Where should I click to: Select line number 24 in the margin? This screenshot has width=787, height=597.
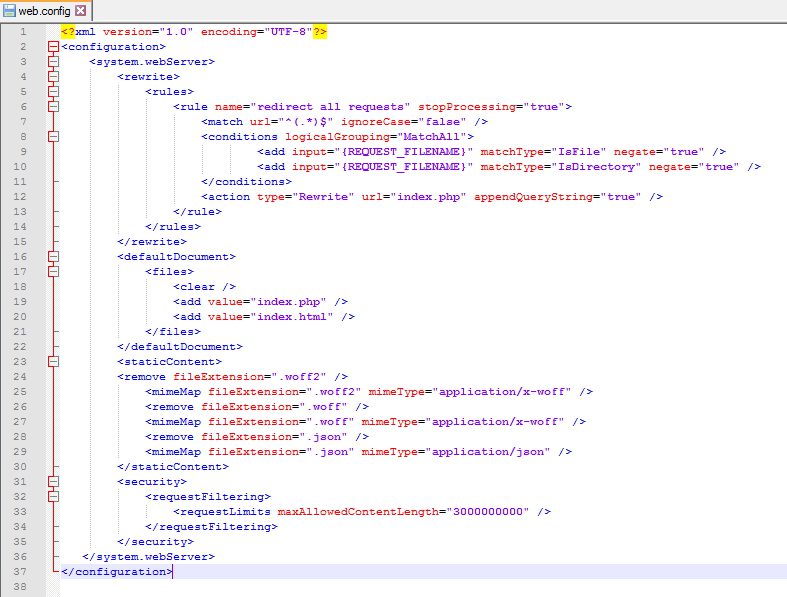(20, 377)
